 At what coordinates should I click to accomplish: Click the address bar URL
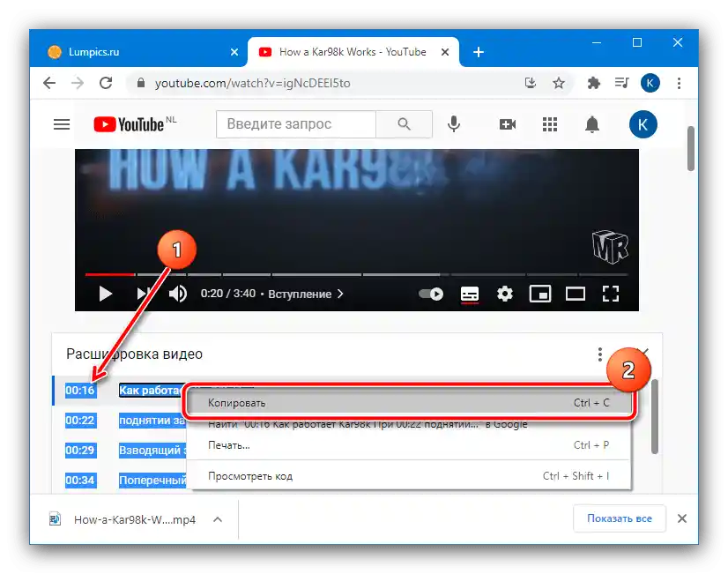(253, 83)
